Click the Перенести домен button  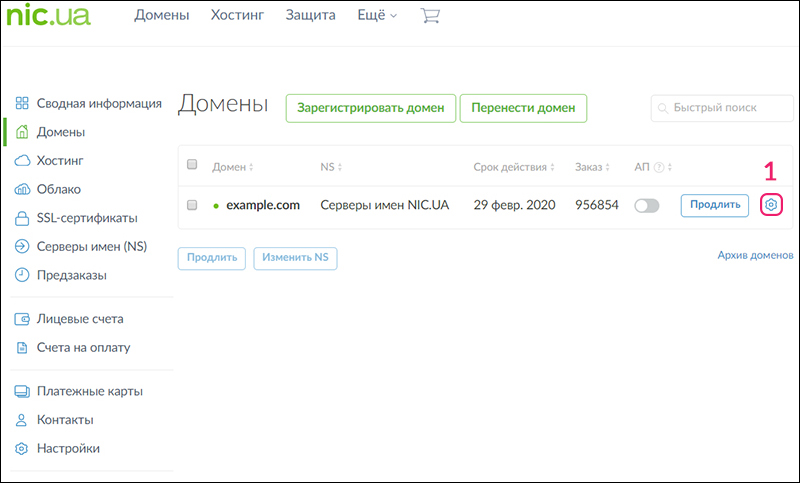pyautogui.click(x=523, y=108)
